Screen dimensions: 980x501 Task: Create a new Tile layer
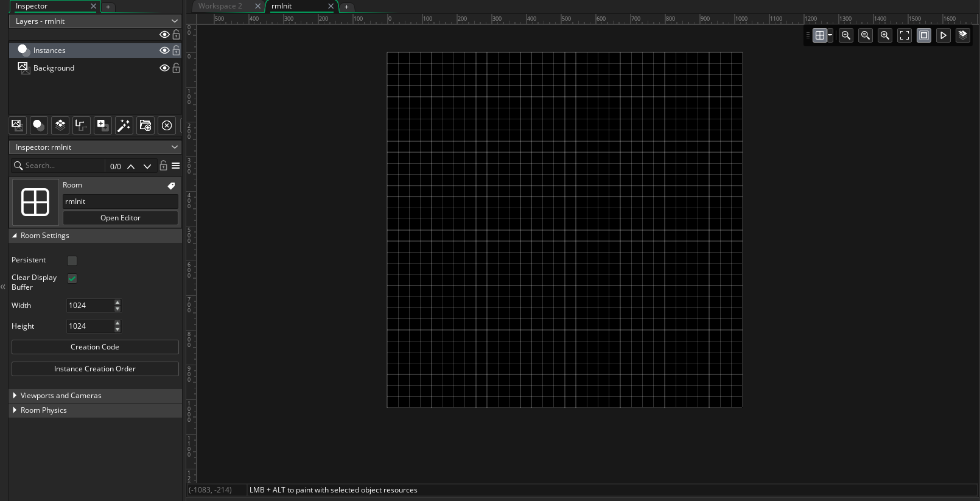(60, 125)
